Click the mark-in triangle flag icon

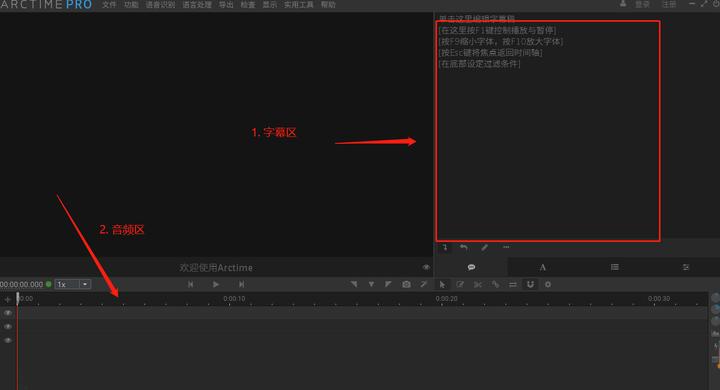354,284
